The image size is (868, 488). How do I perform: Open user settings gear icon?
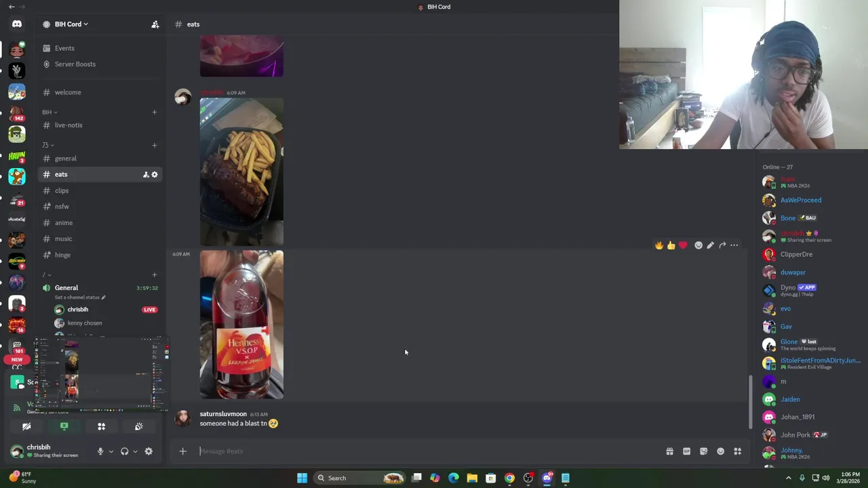[149, 451]
